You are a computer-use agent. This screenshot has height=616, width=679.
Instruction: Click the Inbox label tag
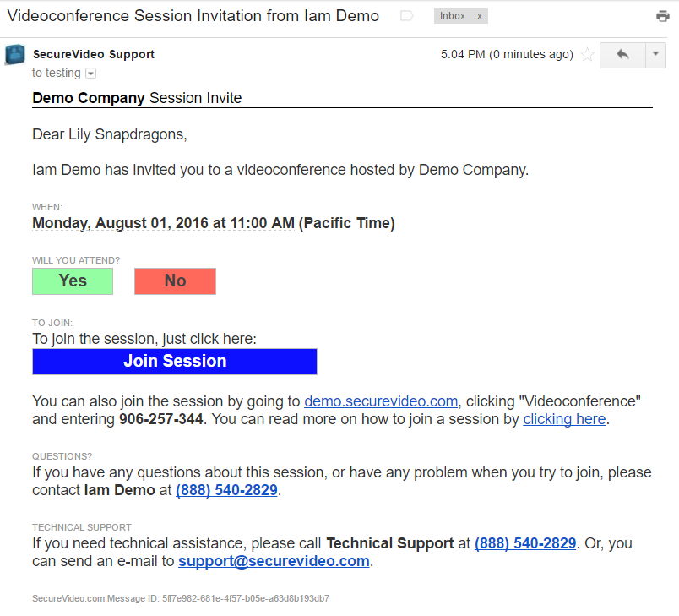453,16
